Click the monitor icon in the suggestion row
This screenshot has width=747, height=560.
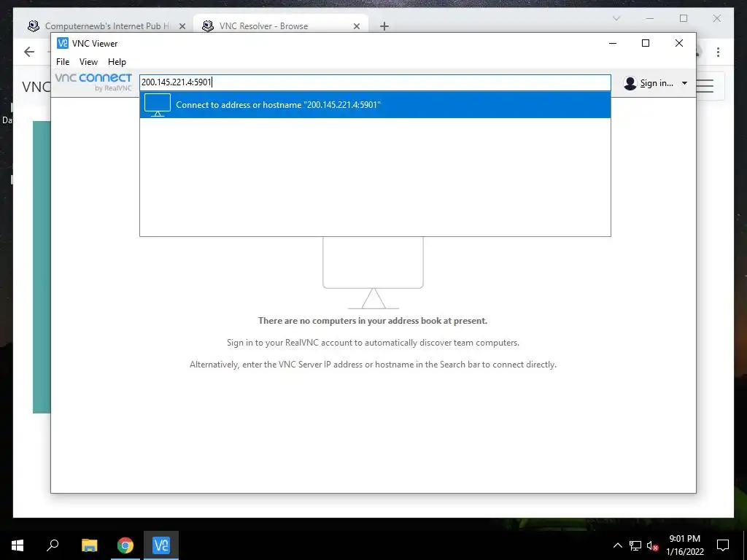(x=158, y=105)
